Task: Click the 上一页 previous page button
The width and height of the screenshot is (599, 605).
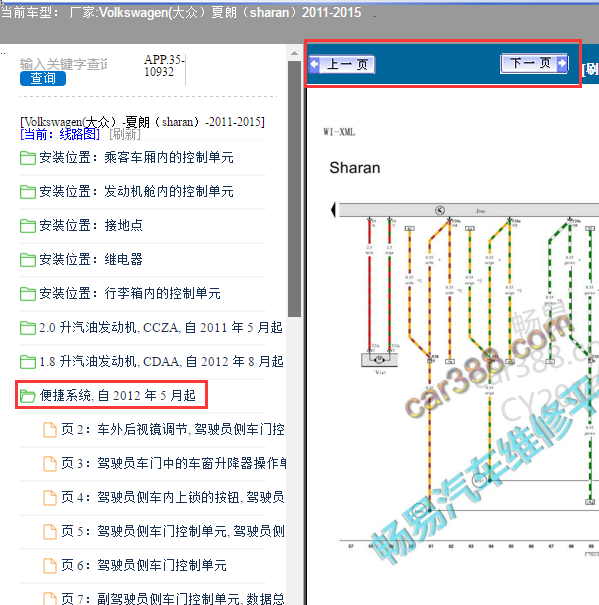Action: pos(342,64)
